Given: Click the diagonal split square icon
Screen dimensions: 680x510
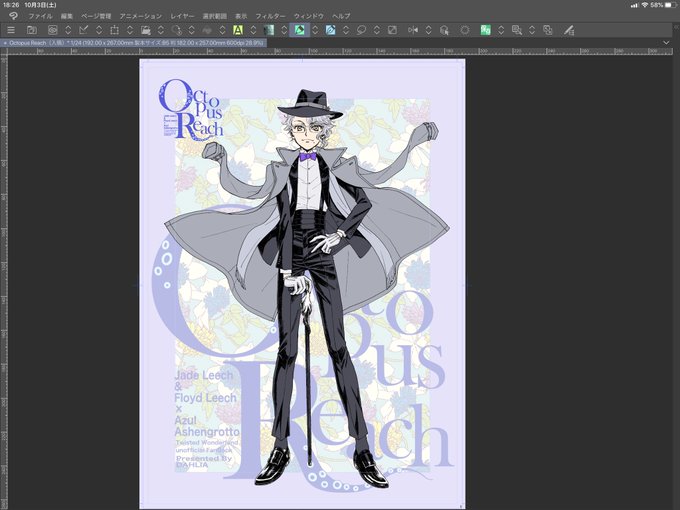Looking at the screenshot, I should [392, 30].
